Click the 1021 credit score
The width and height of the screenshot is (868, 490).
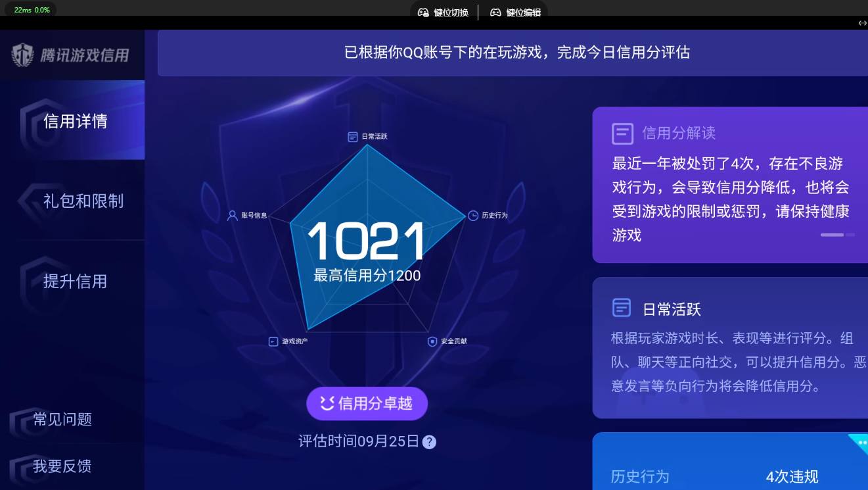click(366, 241)
